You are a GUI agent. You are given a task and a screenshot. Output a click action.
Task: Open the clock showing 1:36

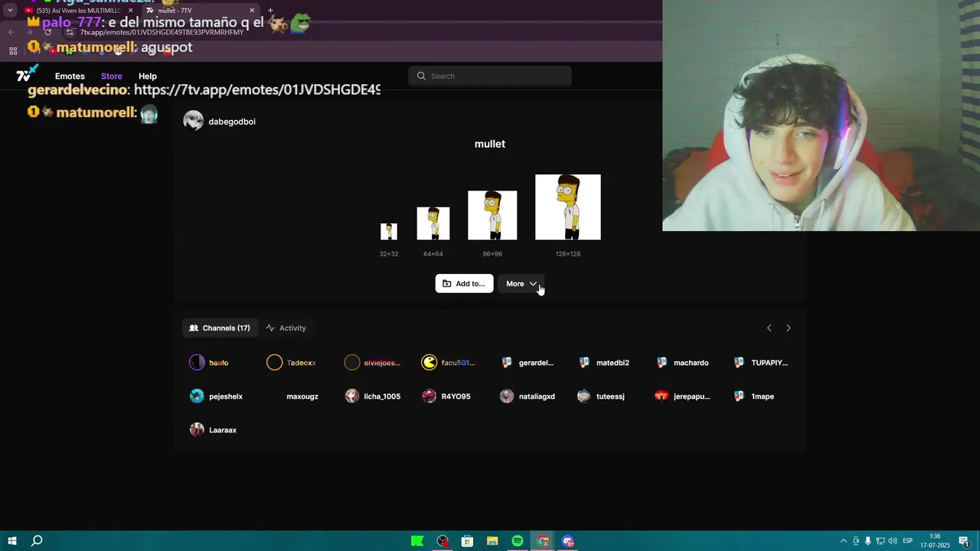[x=935, y=541]
